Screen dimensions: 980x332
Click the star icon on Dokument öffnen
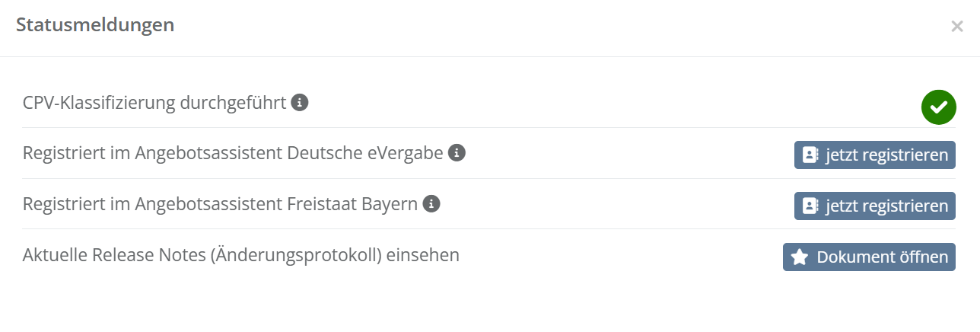pyautogui.click(x=799, y=257)
